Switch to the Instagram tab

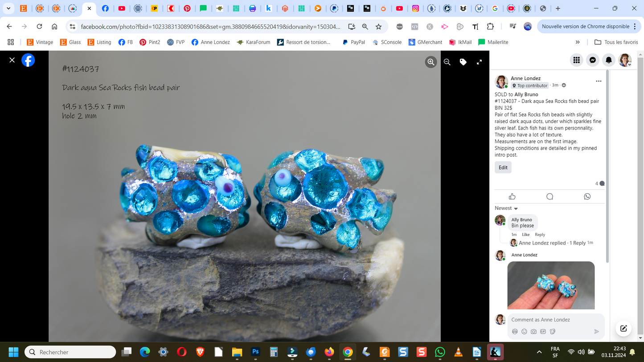415,8
